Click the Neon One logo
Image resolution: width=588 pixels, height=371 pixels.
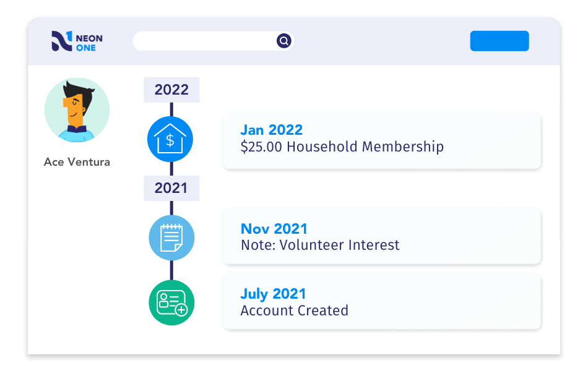click(x=77, y=41)
